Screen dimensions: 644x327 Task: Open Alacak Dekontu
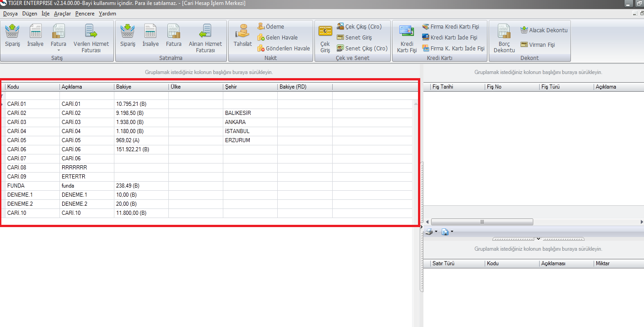pyautogui.click(x=544, y=30)
